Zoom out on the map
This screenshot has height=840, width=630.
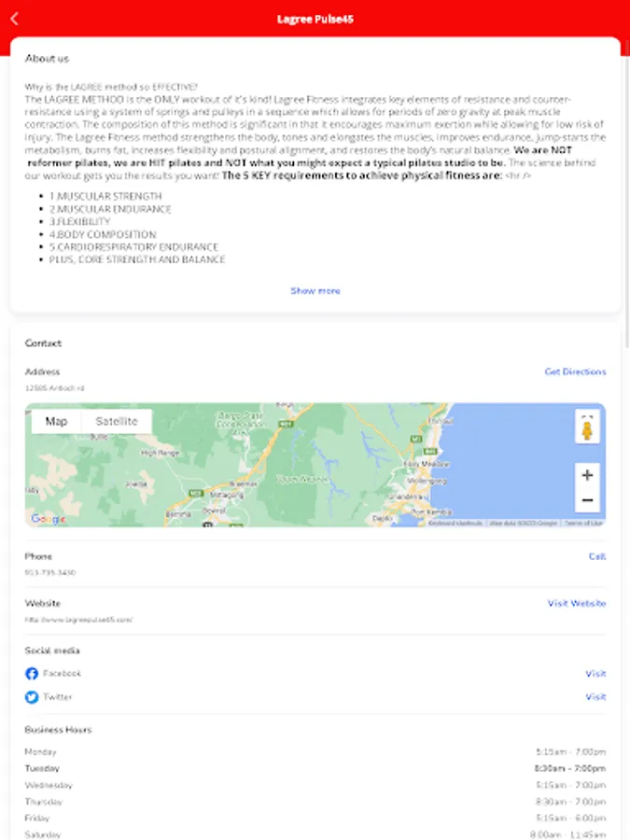pos(587,500)
